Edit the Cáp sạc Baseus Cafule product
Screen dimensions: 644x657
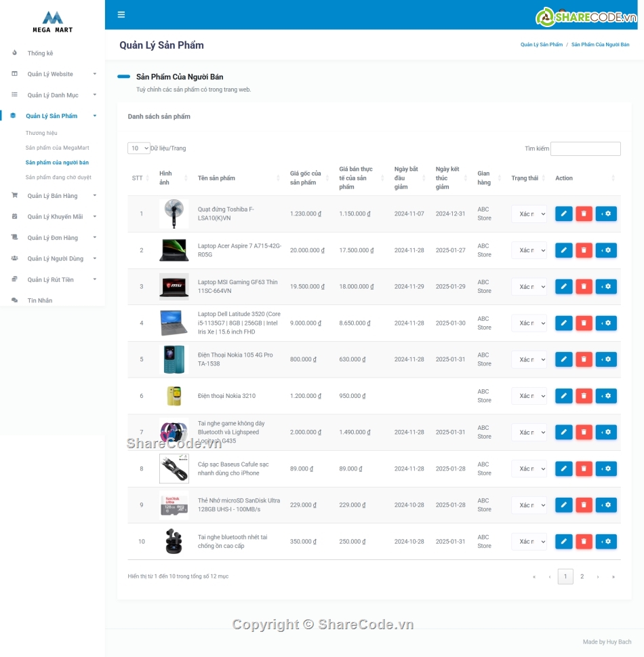[x=563, y=469]
